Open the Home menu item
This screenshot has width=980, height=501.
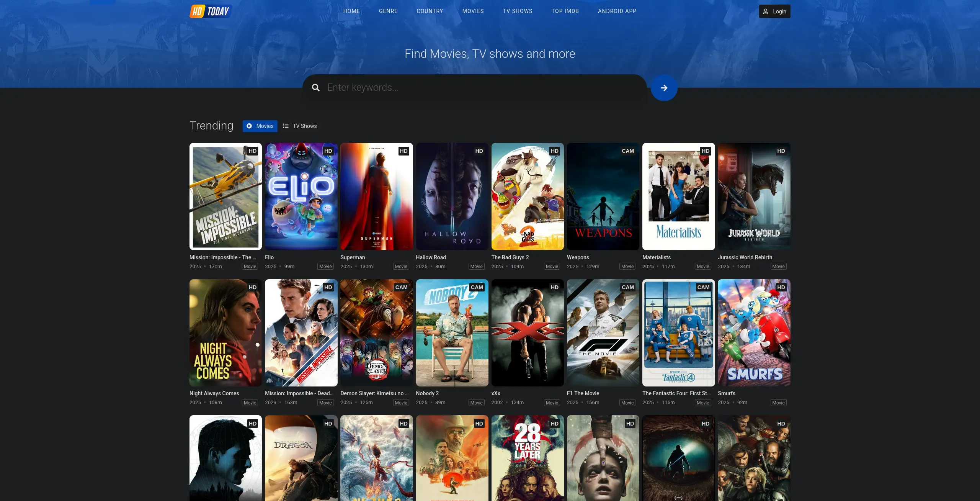(351, 11)
